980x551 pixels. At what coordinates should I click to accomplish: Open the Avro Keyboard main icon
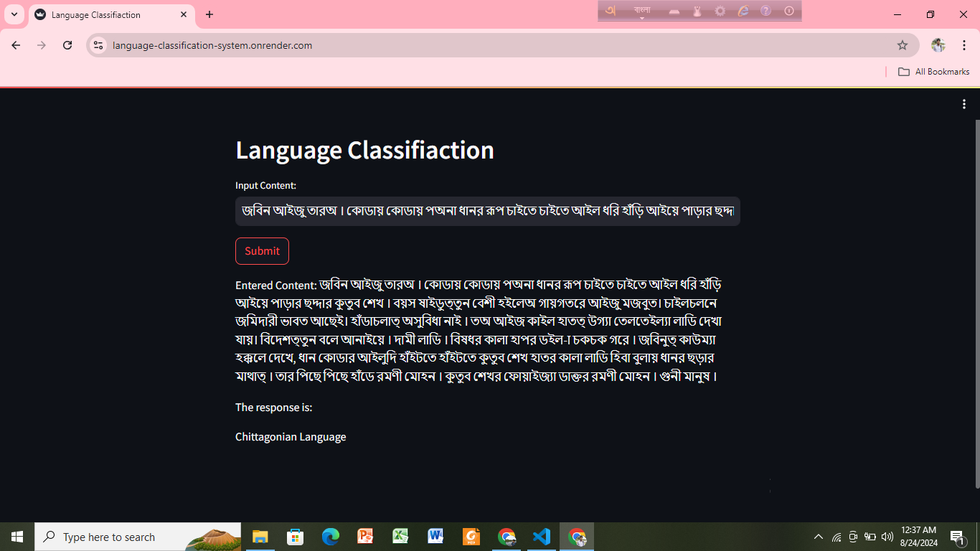(611, 11)
